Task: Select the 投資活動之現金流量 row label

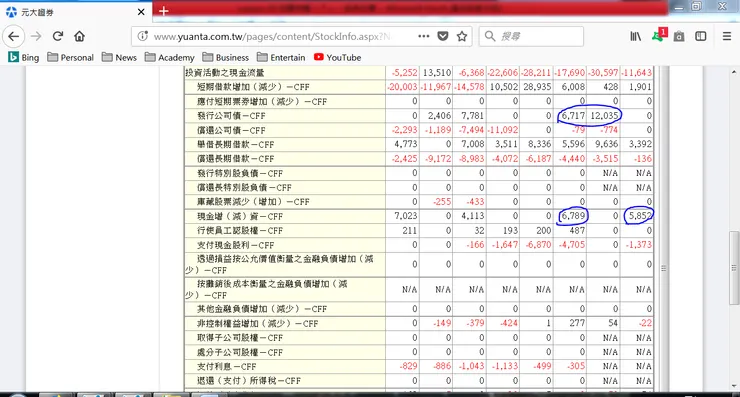Action: click(224, 73)
